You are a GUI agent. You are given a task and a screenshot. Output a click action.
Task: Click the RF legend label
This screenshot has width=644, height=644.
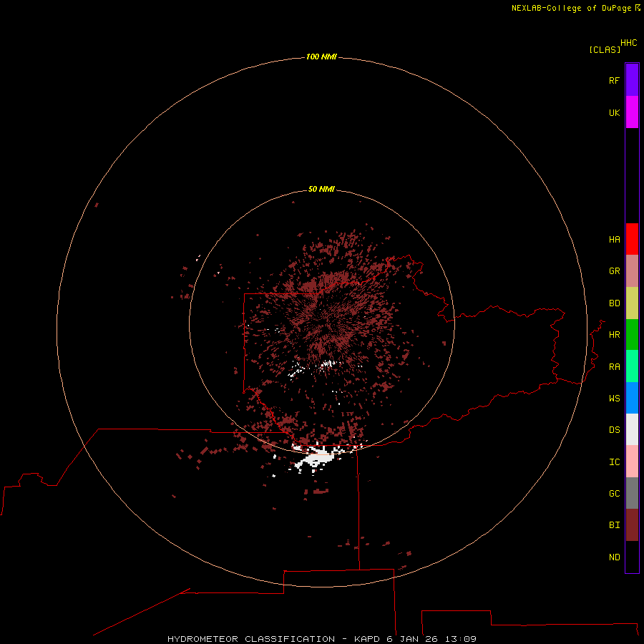point(614,80)
